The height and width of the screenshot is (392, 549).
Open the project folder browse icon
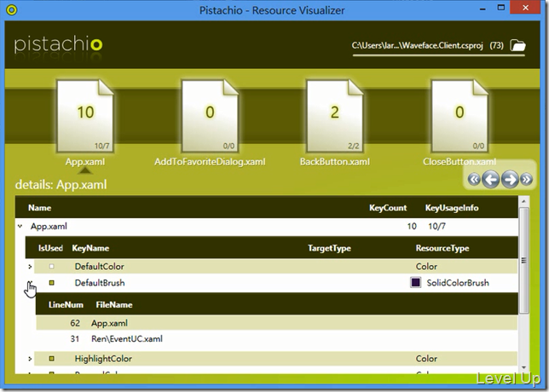pyautogui.click(x=517, y=45)
